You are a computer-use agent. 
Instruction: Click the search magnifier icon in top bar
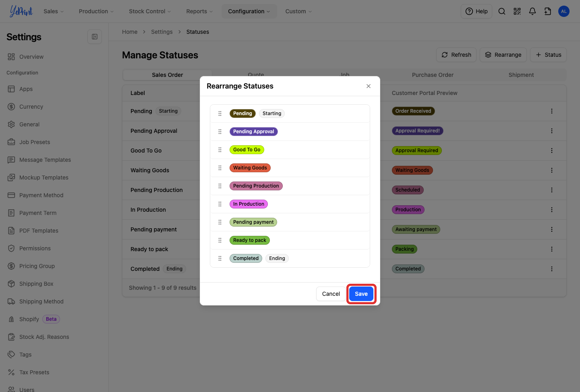pyautogui.click(x=502, y=11)
